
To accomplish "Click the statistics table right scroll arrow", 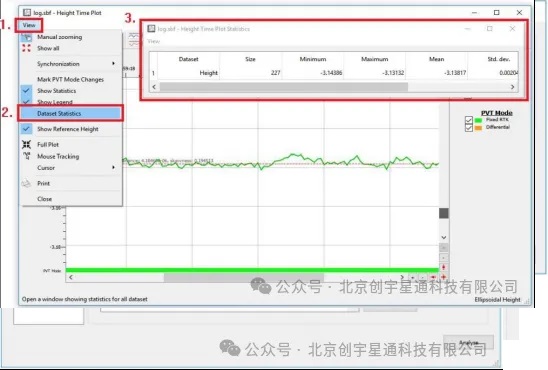I will point(512,87).
